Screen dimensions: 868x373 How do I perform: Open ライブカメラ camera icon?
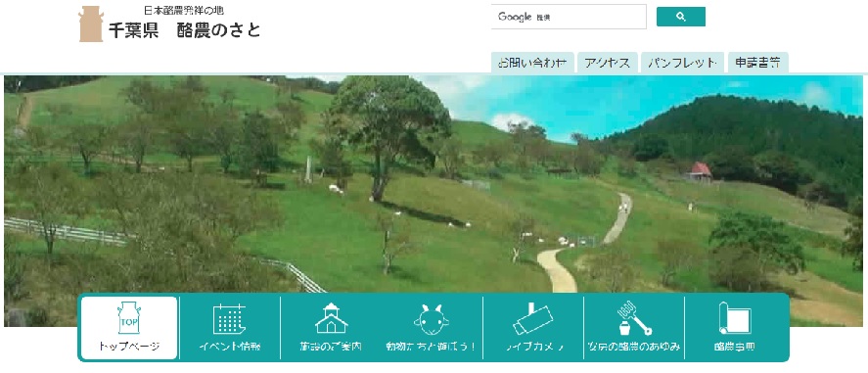(x=533, y=328)
